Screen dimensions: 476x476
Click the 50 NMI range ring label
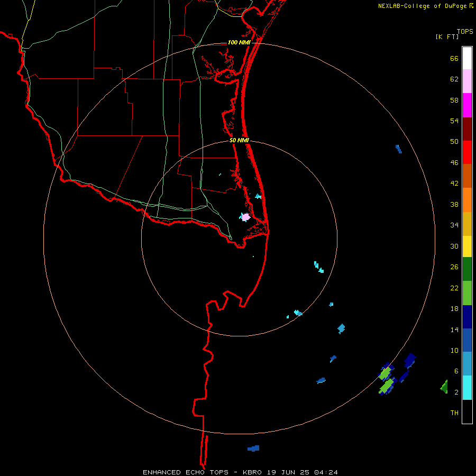pos(239,140)
